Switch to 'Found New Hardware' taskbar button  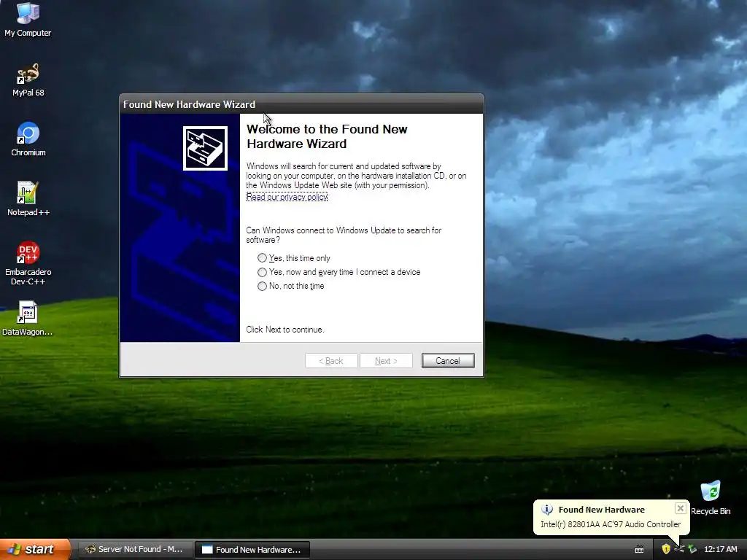(x=252, y=550)
